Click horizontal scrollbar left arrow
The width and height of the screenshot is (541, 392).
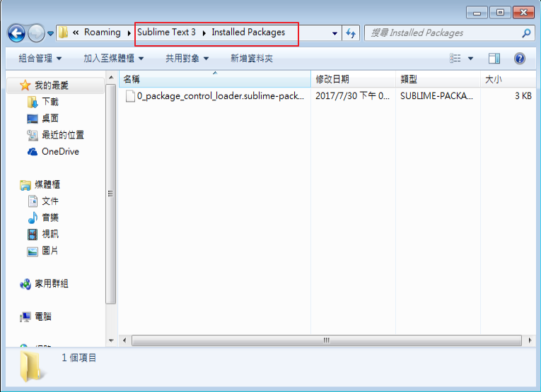[x=124, y=340]
